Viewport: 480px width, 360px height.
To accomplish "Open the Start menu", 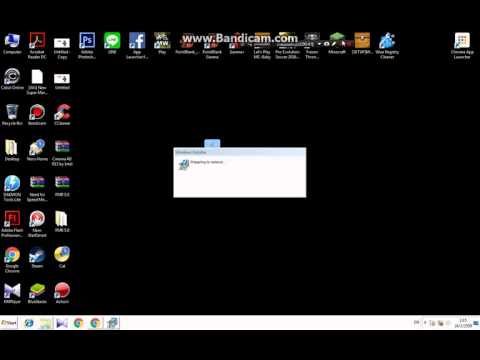I will click(9, 323).
